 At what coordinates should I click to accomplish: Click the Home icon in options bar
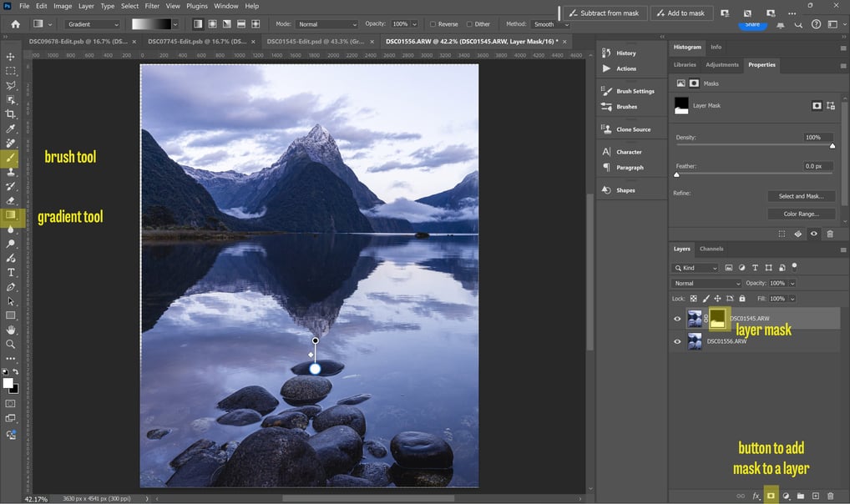[x=15, y=24]
